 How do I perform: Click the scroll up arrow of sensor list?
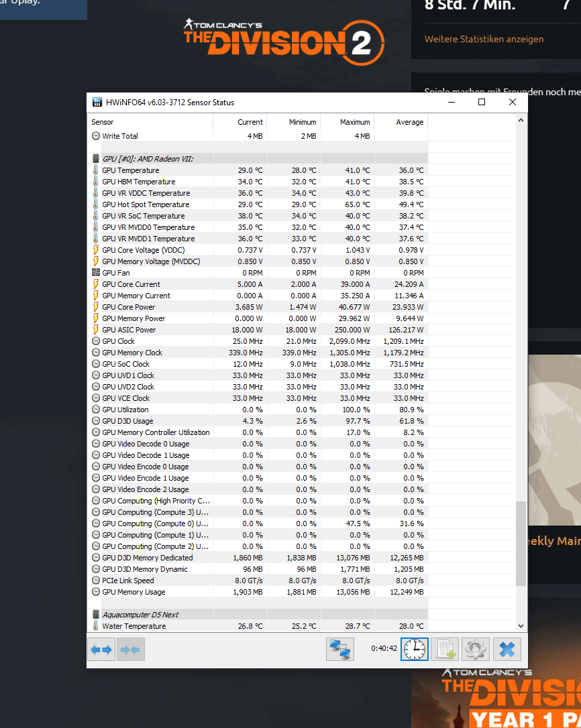tap(521, 120)
